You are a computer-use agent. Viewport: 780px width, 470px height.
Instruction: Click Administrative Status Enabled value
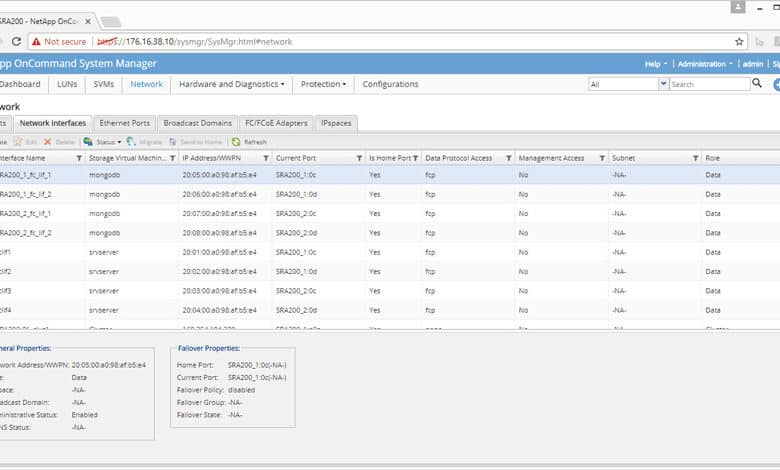85,415
